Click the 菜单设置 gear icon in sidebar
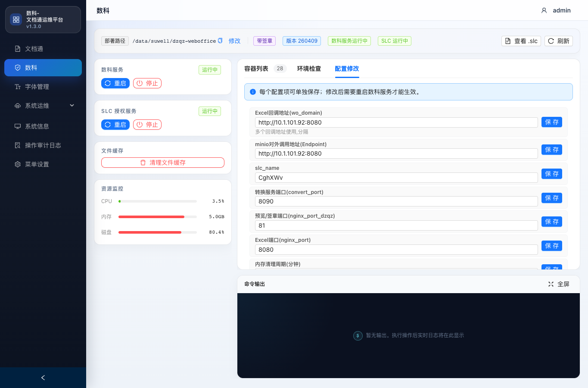Screen dimensions: 588x388 pos(18,164)
